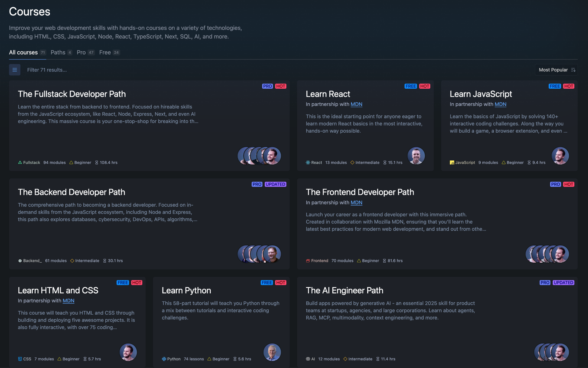This screenshot has height=368, width=588.
Task: Open The Fullstack Developer Path course title
Action: pos(72,94)
